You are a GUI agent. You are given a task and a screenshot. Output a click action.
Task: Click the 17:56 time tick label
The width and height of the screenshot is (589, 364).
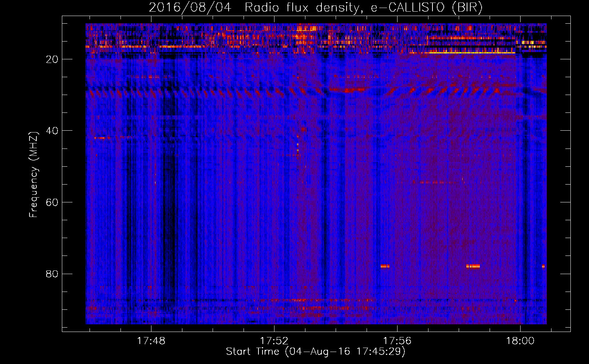click(x=397, y=341)
